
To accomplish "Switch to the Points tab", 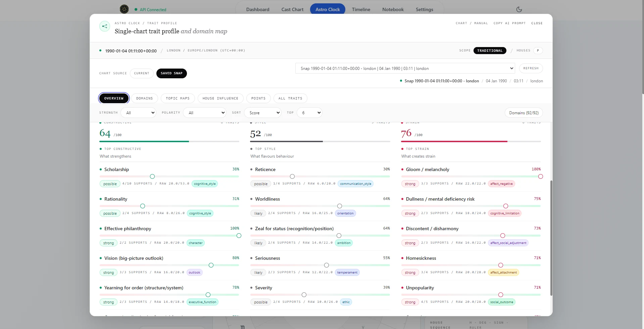I will [258, 98].
